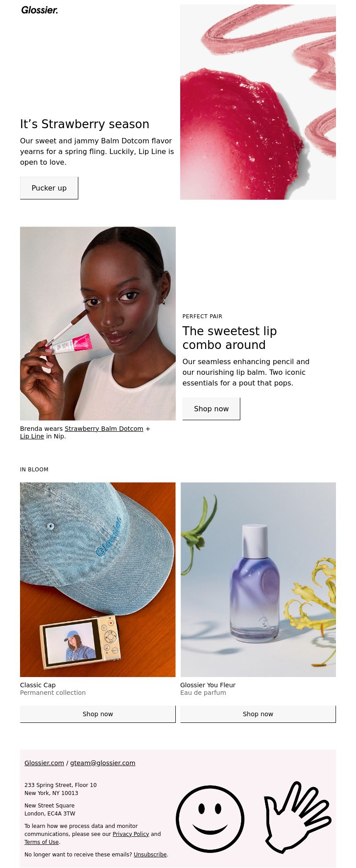The width and height of the screenshot is (356, 868).
Task: Click the photo of Brenda holding lip products
Action: click(x=98, y=324)
